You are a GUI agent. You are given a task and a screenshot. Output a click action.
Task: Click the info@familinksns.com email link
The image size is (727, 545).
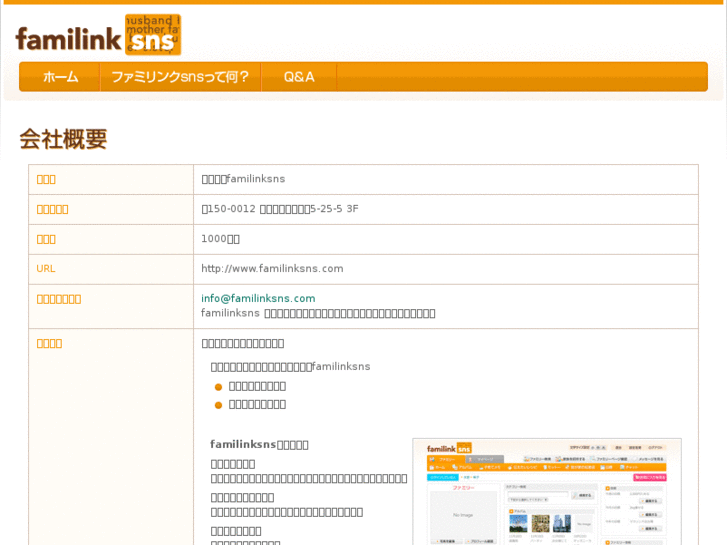tap(258, 298)
